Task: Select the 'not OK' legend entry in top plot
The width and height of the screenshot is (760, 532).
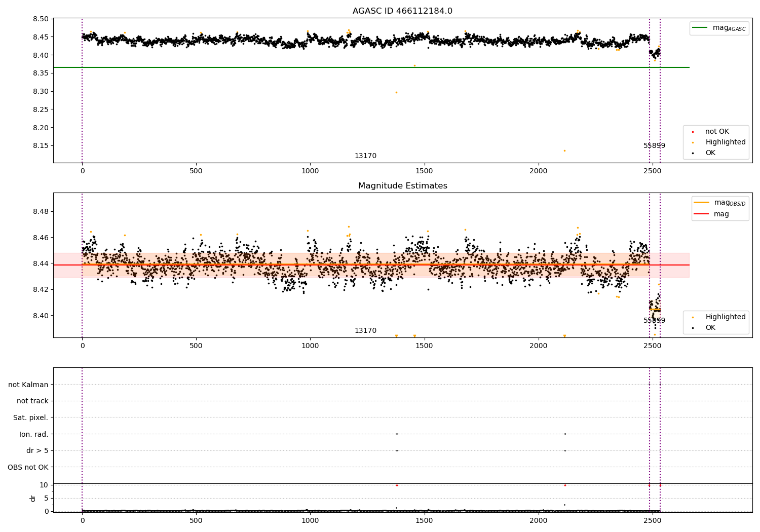Action: [716, 132]
